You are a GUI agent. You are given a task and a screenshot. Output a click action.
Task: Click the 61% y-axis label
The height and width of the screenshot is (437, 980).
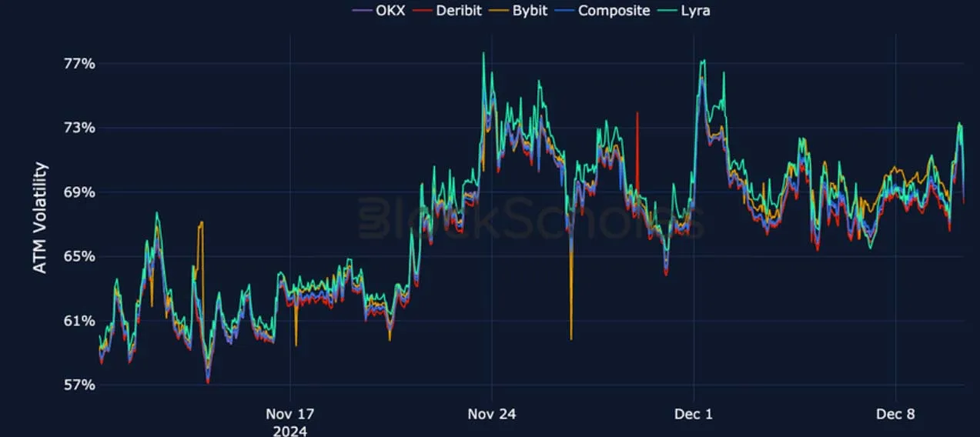point(79,321)
